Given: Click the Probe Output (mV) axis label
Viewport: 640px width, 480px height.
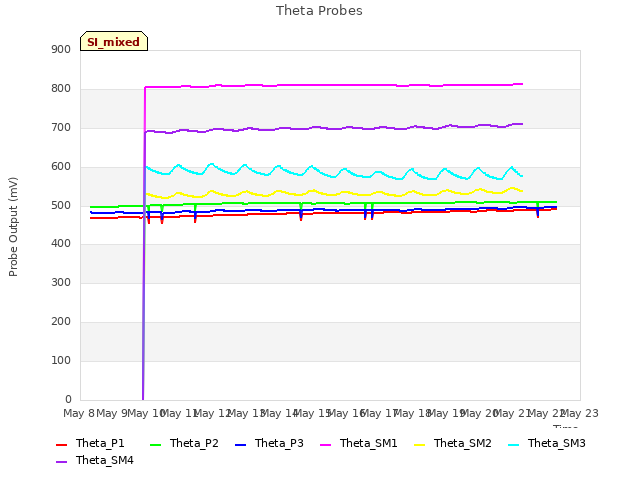Looking at the screenshot, I should point(13,227).
